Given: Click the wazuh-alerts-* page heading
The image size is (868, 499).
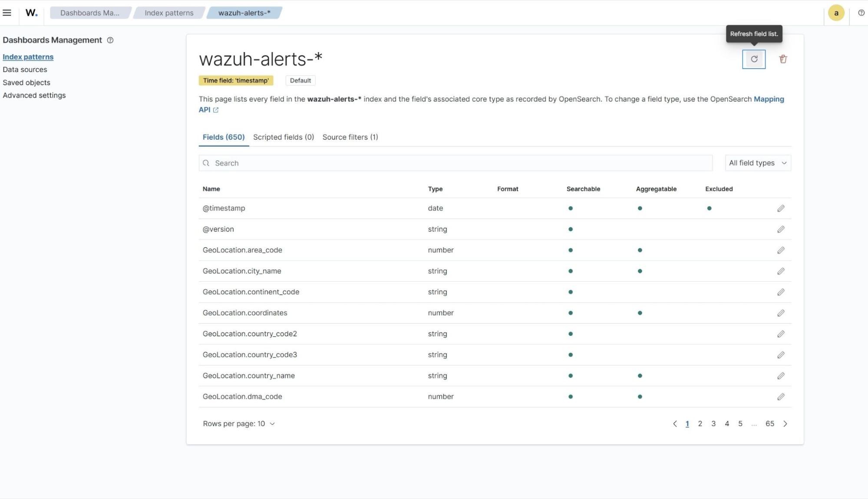Looking at the screenshot, I should tap(261, 59).
